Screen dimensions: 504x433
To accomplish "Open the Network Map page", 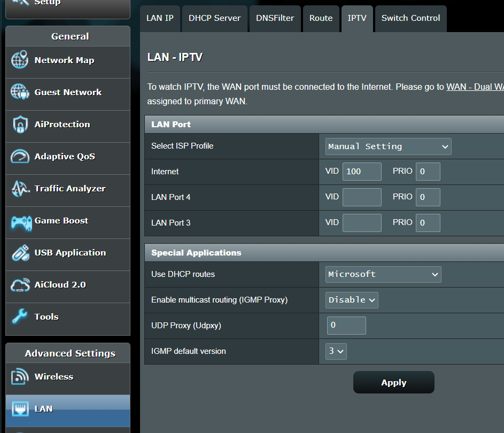I will pyautogui.click(x=68, y=63).
